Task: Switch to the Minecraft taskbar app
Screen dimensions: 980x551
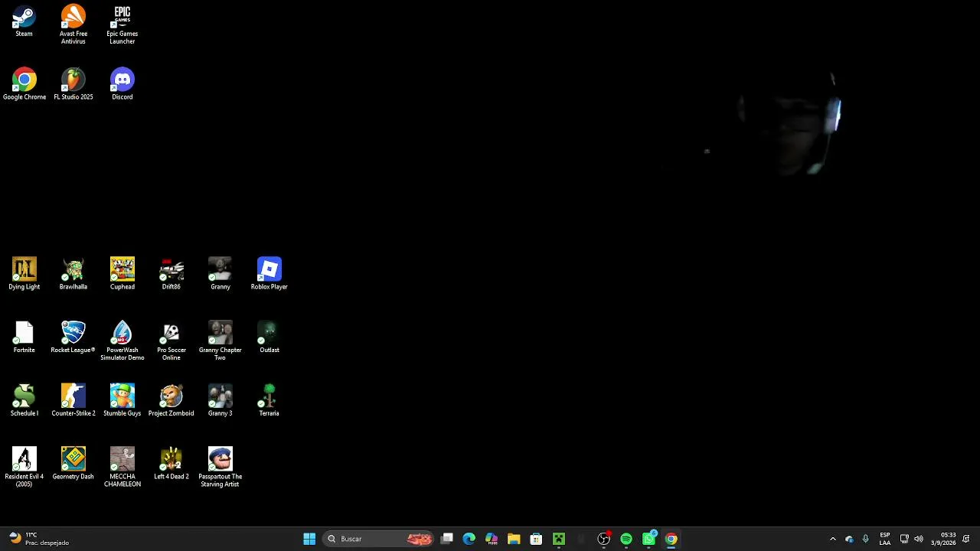Action: point(559,539)
